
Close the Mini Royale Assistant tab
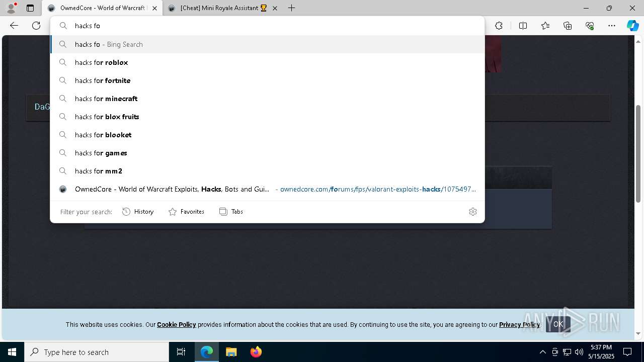[x=275, y=8]
